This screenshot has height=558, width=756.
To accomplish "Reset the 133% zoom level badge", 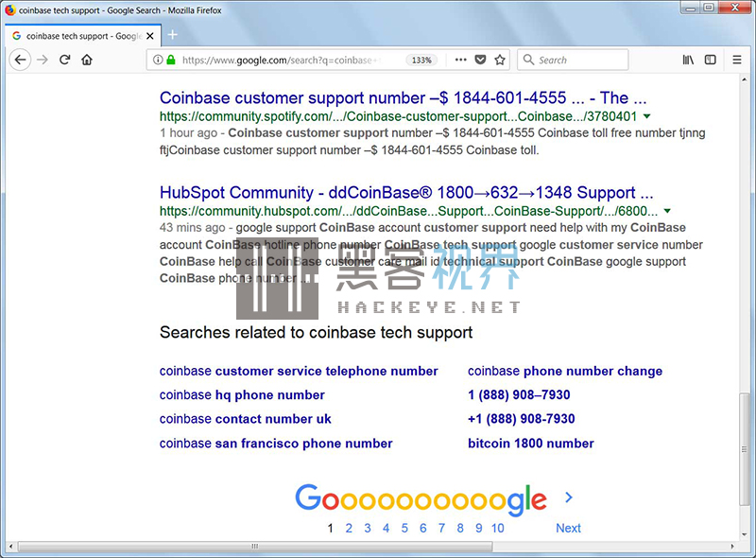I will (421, 60).
